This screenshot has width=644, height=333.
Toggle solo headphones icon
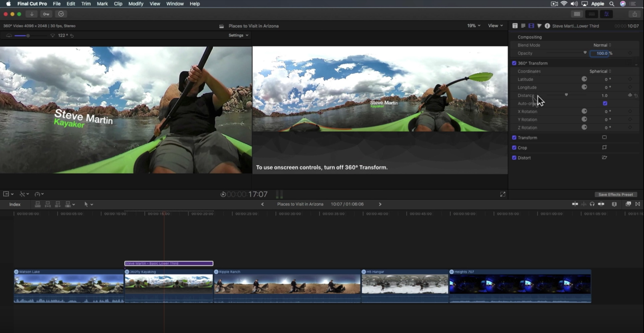click(x=592, y=204)
